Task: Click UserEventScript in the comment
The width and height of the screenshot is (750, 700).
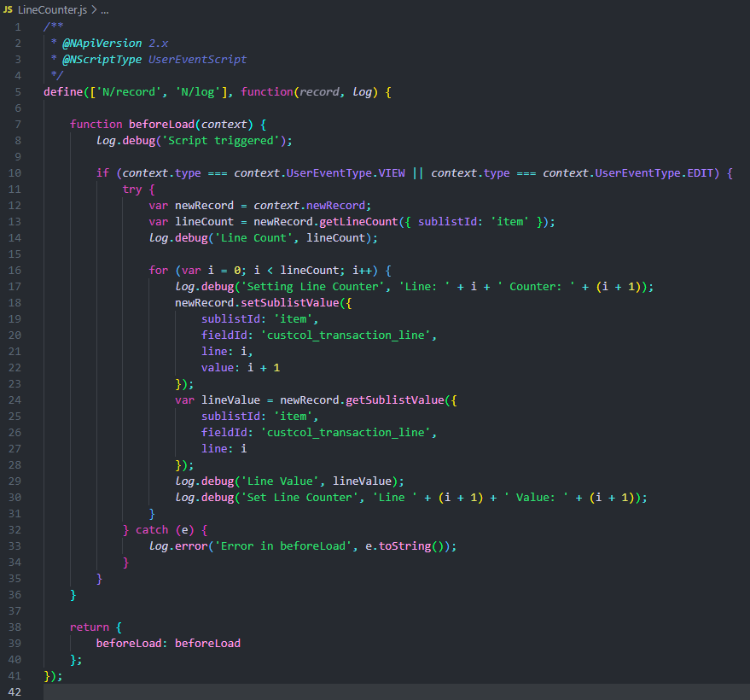Action: click(198, 60)
